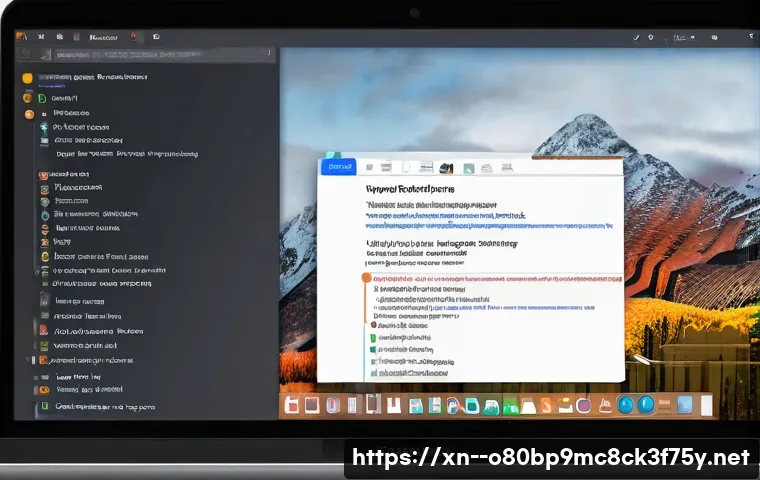760x480 pixels.
Task: Select the green outlined square icon in the sidebar
Action: [x=42, y=98]
